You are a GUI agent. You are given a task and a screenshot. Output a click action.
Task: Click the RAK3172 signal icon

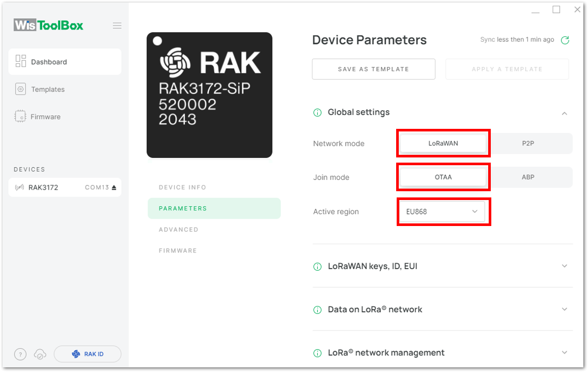click(x=20, y=188)
